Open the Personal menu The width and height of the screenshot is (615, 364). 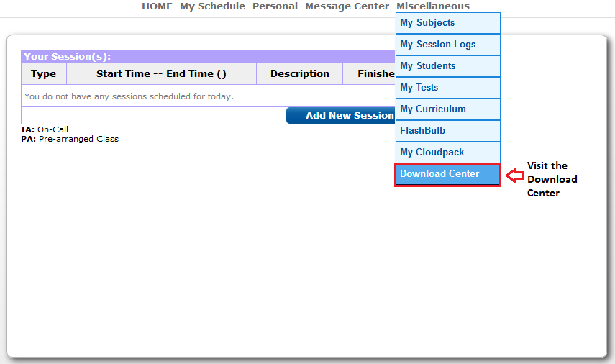(x=275, y=6)
